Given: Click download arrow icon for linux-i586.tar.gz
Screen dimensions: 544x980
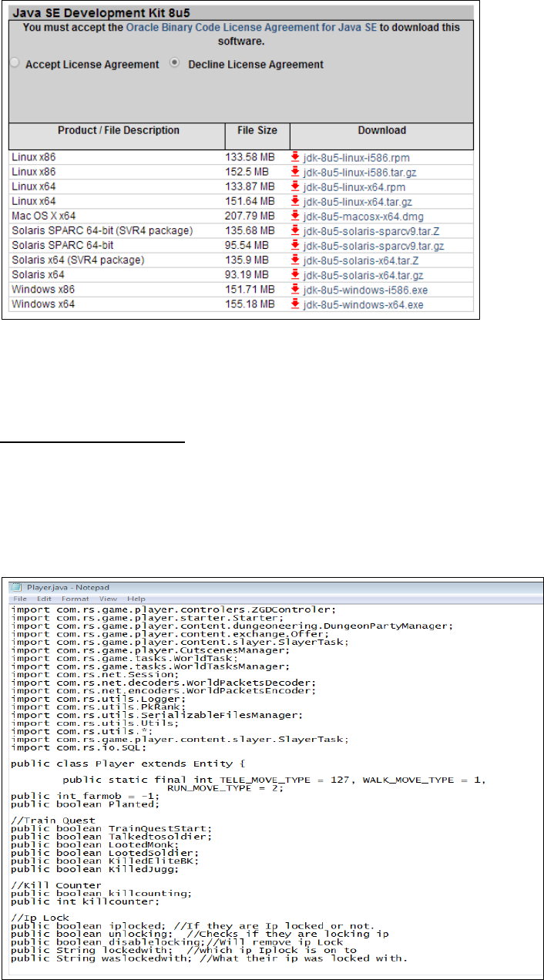Looking at the screenshot, I should coord(295,172).
